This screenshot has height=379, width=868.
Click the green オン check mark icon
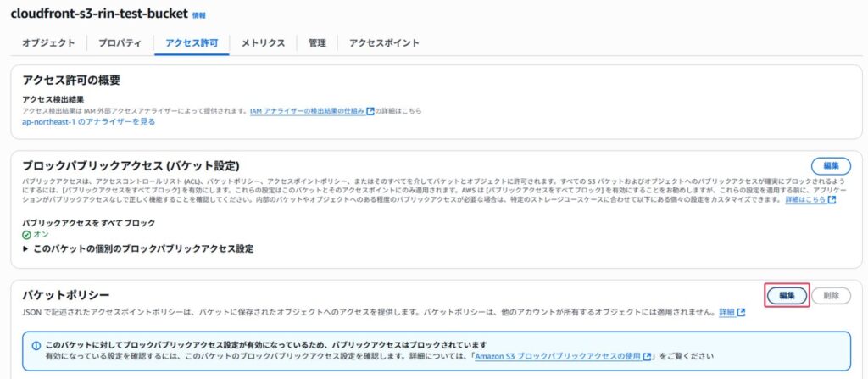tap(26, 235)
